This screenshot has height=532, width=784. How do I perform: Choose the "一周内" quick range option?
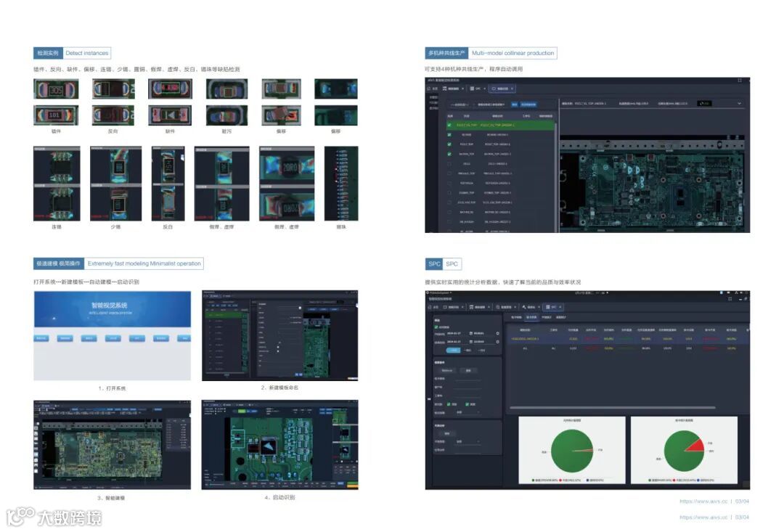click(x=467, y=351)
